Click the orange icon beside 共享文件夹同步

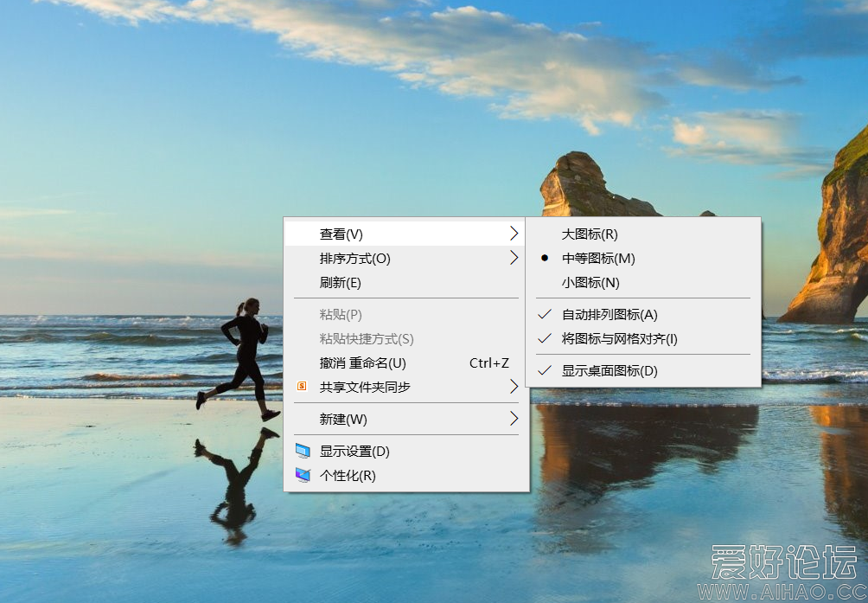[x=302, y=387]
